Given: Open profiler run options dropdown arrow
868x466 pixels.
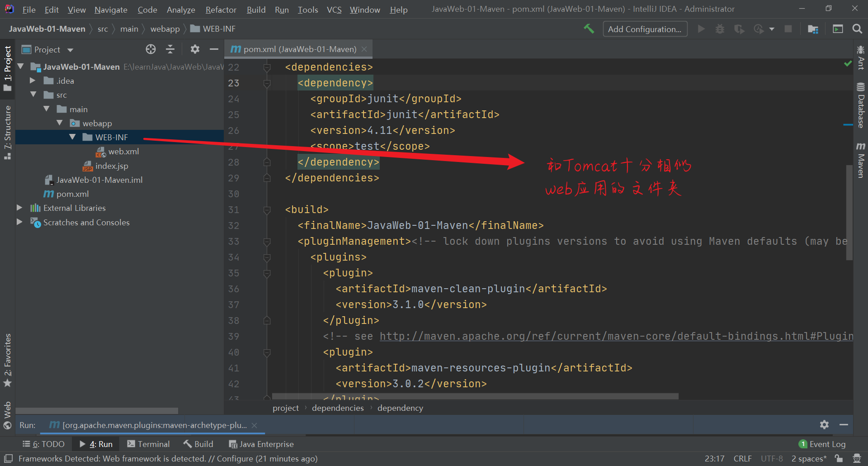Looking at the screenshot, I should coord(772,29).
